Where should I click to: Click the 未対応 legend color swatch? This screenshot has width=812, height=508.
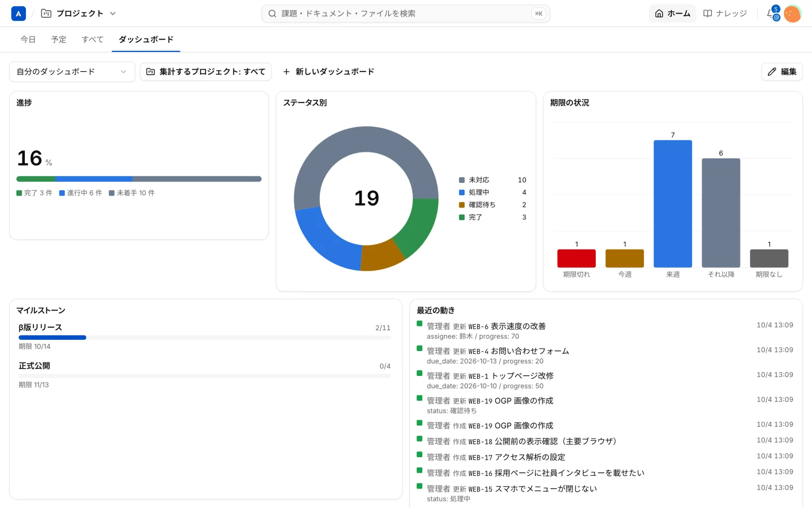(x=462, y=180)
